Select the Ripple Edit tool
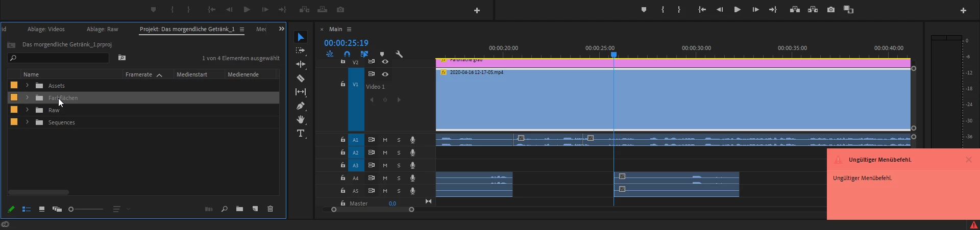The width and height of the screenshot is (980, 230). click(301, 64)
